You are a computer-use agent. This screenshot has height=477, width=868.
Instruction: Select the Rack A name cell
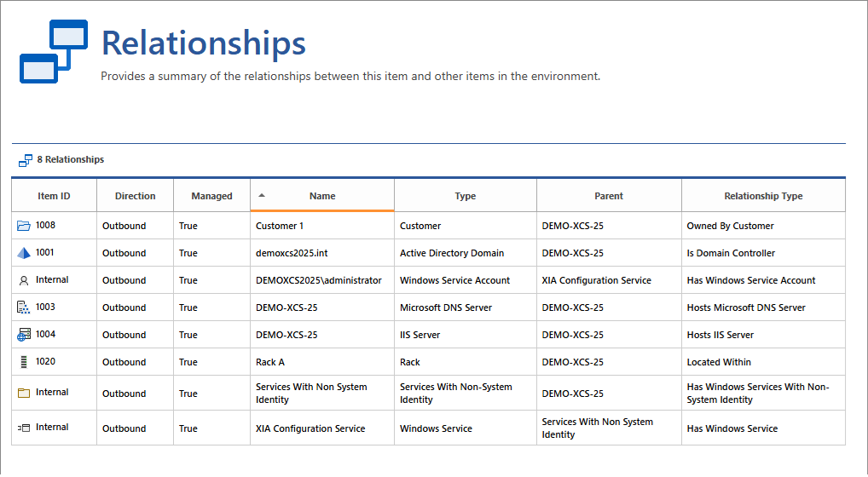click(270, 362)
